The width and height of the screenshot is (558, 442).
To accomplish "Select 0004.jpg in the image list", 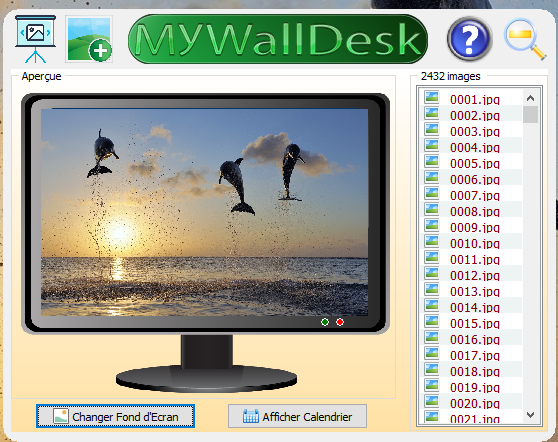I will [475, 147].
